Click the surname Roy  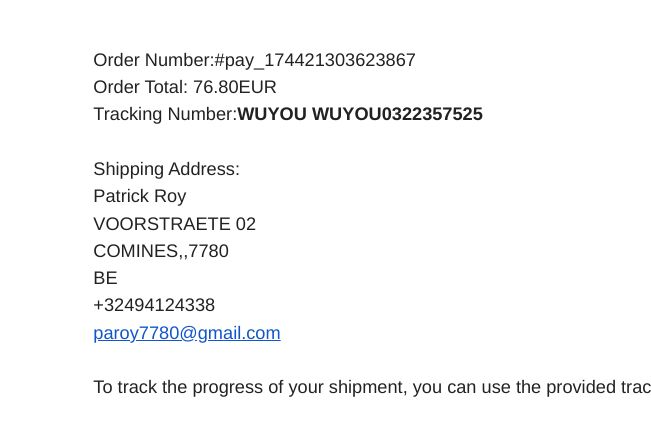click(170, 196)
